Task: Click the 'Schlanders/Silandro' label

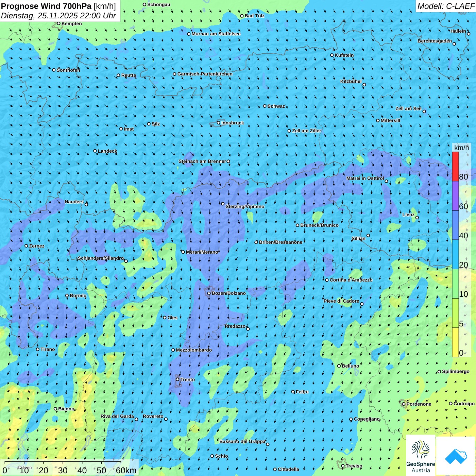Action: [101, 258]
